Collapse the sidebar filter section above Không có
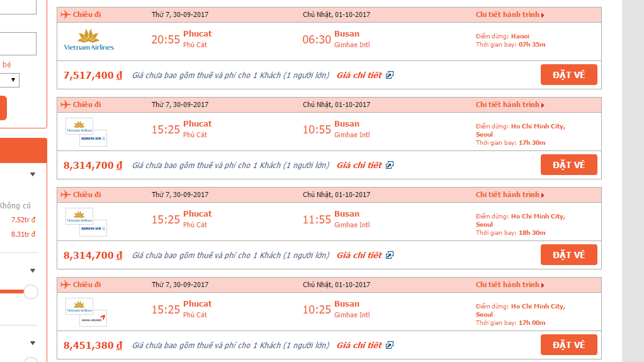This screenshot has width=644, height=362. (33, 174)
